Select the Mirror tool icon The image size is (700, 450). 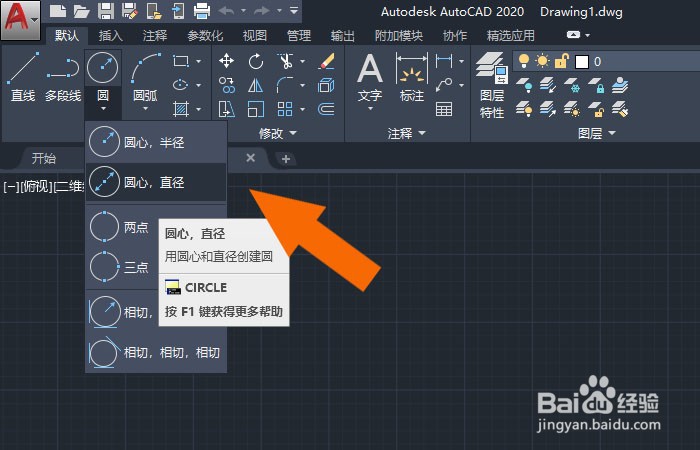(x=255, y=85)
